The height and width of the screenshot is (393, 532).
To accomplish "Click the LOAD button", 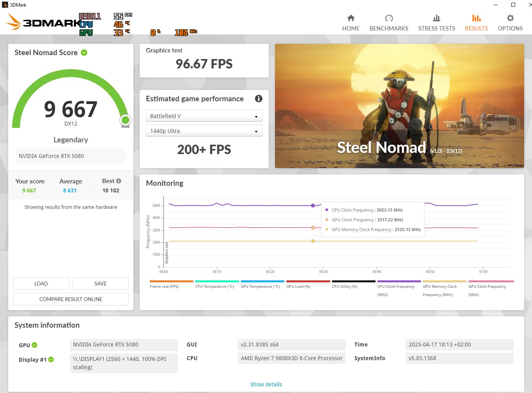I will coord(41,283).
